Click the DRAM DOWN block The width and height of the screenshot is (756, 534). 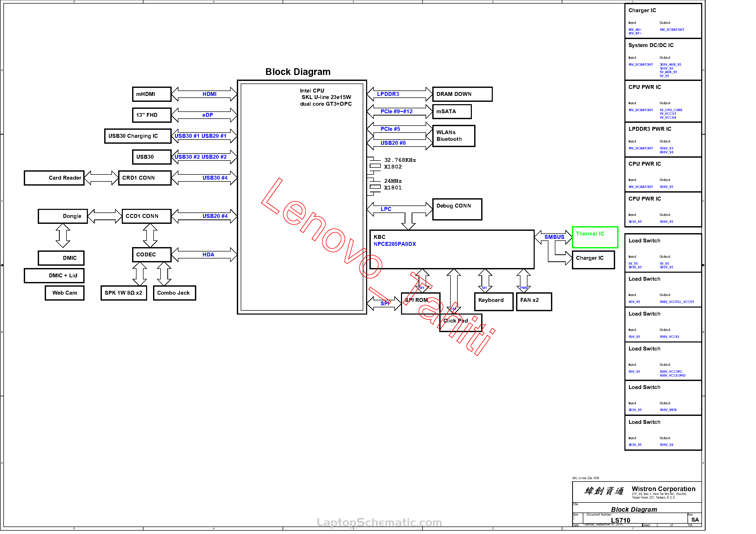pos(462,94)
